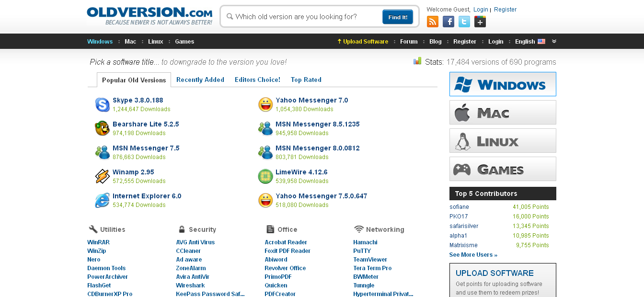Switch to Editors Choice! tab
Viewport: 644px width, 297px height.
(257, 80)
